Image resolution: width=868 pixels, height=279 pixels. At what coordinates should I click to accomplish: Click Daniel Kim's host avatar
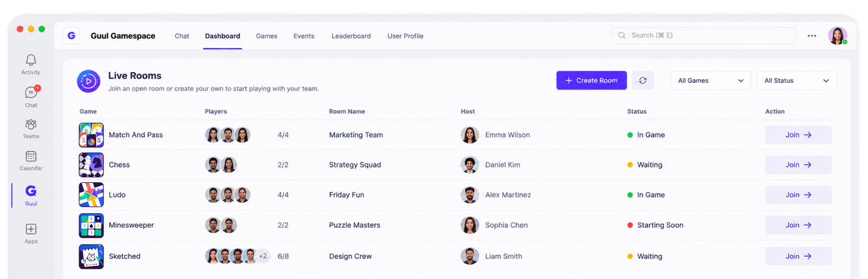click(x=470, y=165)
